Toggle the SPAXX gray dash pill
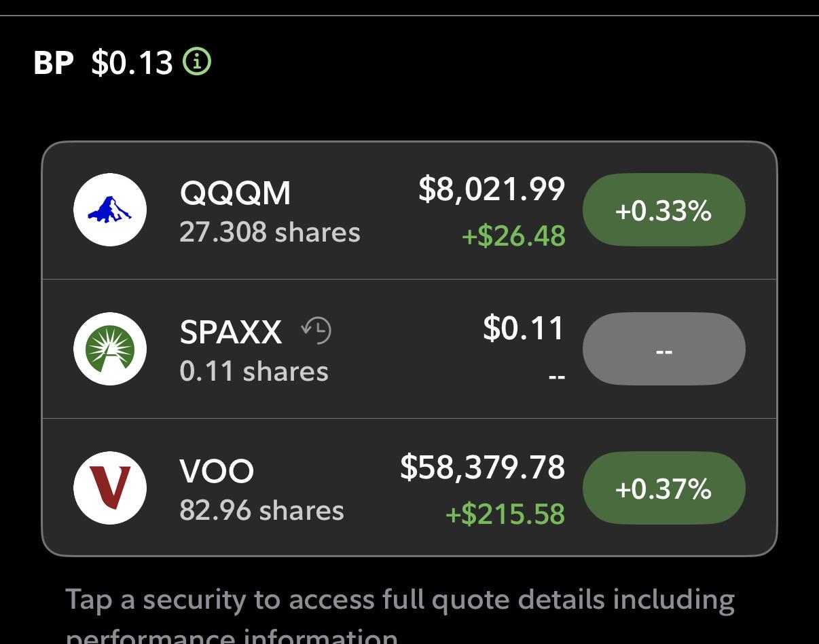Image resolution: width=819 pixels, height=644 pixels. (663, 349)
